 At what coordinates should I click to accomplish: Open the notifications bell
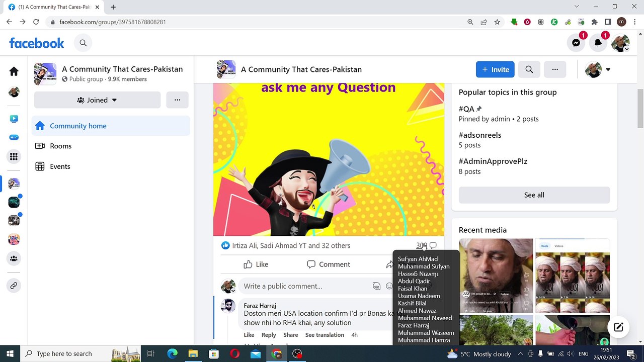pos(598,43)
